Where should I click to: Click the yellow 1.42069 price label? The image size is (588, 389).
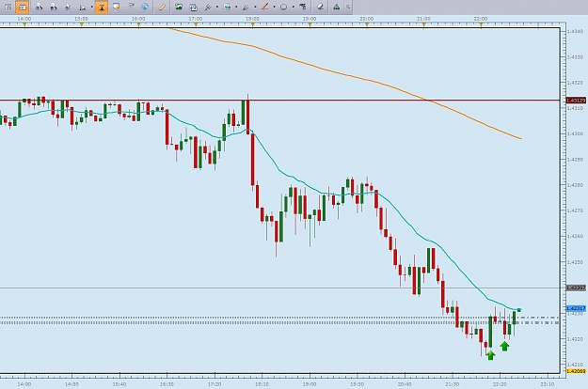tap(575, 371)
